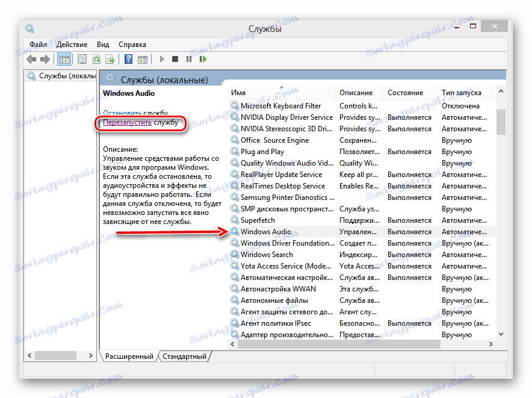Screen dimensions: 532x398
Task: Click the Остановить службу link
Action: coord(135,113)
